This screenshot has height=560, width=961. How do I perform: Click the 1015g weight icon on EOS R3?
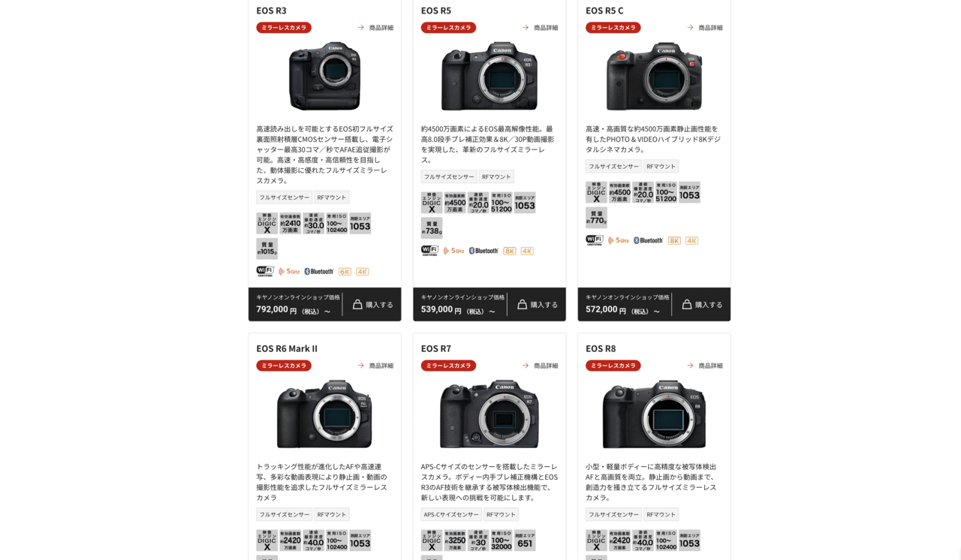tap(267, 248)
